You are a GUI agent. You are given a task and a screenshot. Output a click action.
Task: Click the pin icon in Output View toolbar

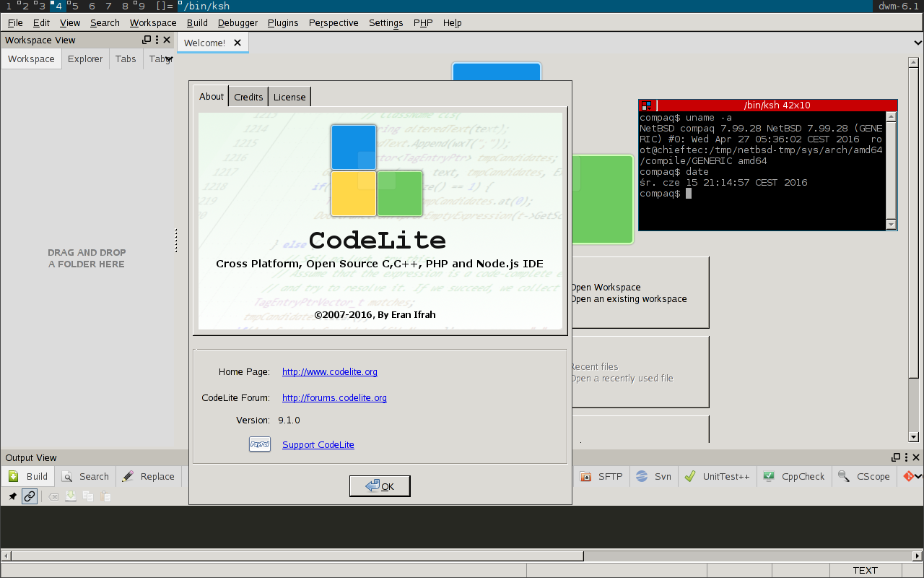click(x=12, y=496)
